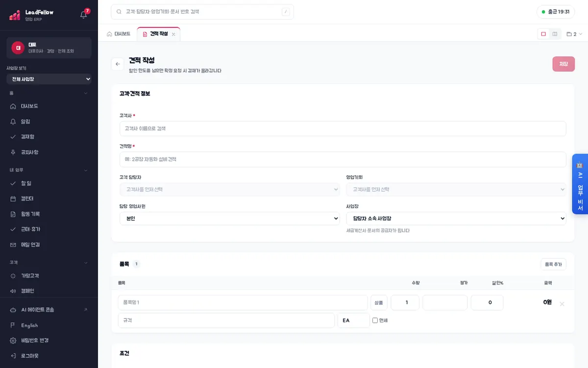Open the 영업기회 dropdown
The width and height of the screenshot is (588, 368).
[x=456, y=189]
